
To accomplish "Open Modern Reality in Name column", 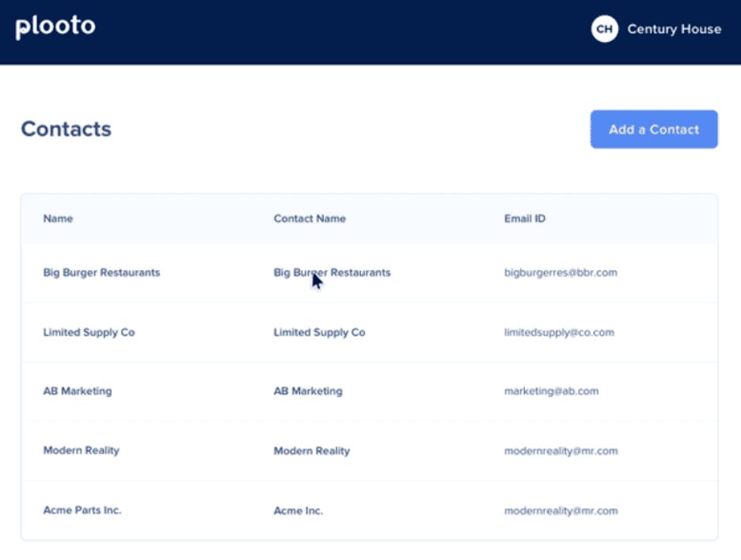I will click(81, 450).
